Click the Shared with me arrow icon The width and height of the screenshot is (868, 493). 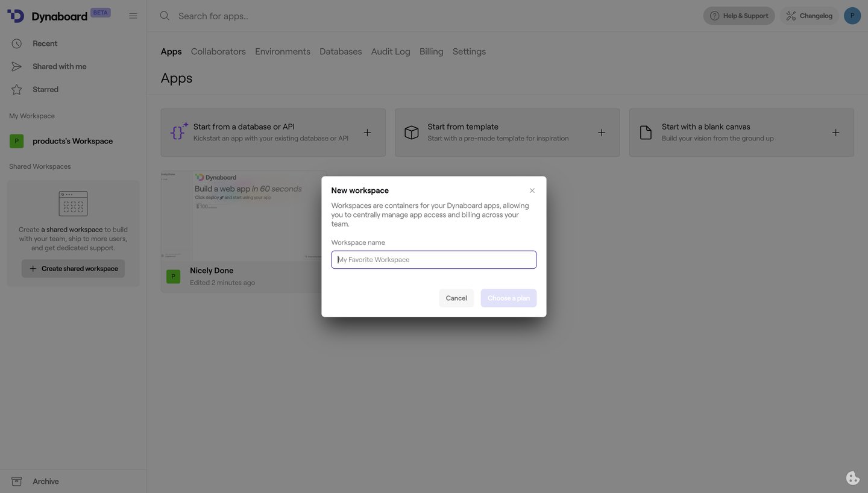pyautogui.click(x=17, y=66)
